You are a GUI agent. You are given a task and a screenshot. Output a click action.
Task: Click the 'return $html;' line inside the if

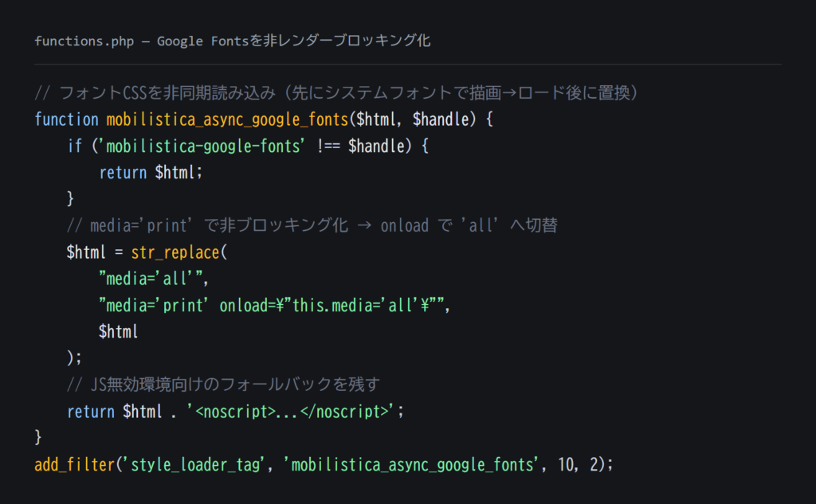pos(151,173)
